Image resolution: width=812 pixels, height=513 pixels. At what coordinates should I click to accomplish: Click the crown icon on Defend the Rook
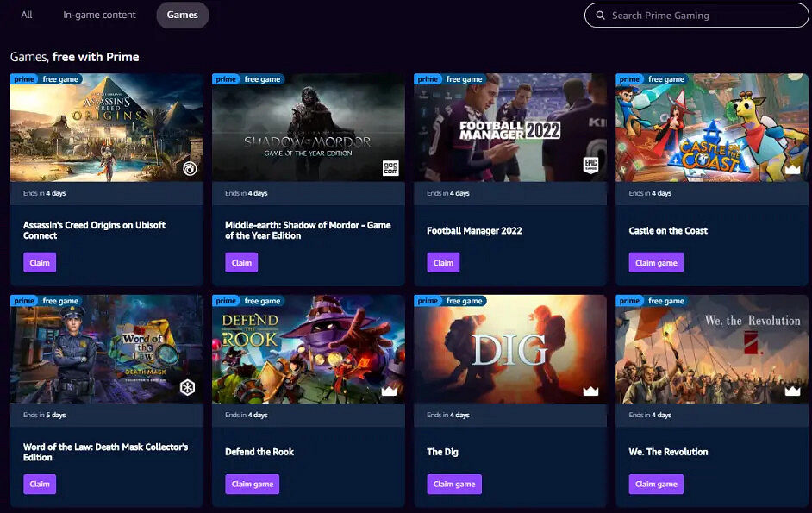coord(389,391)
